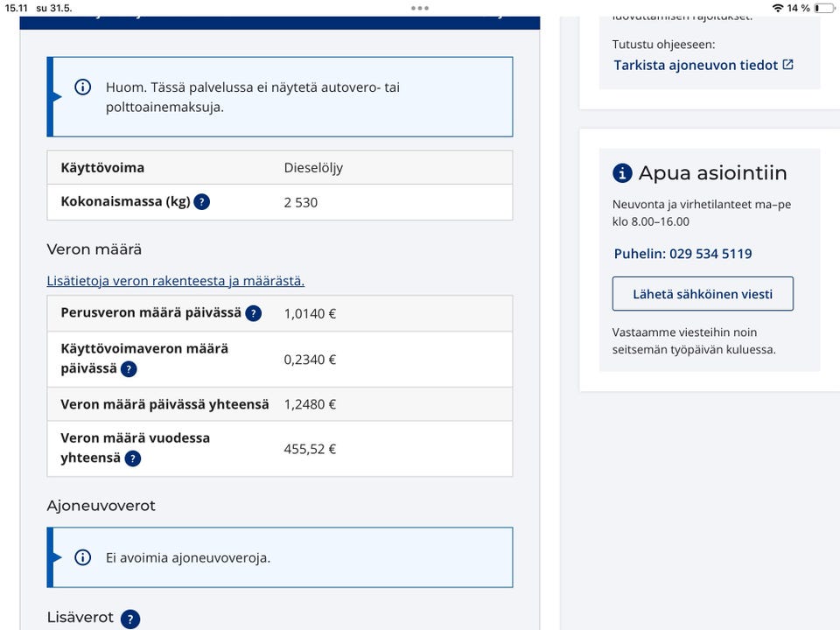
Task: Click Lähetä sähköinen viesti button
Action: (x=703, y=294)
